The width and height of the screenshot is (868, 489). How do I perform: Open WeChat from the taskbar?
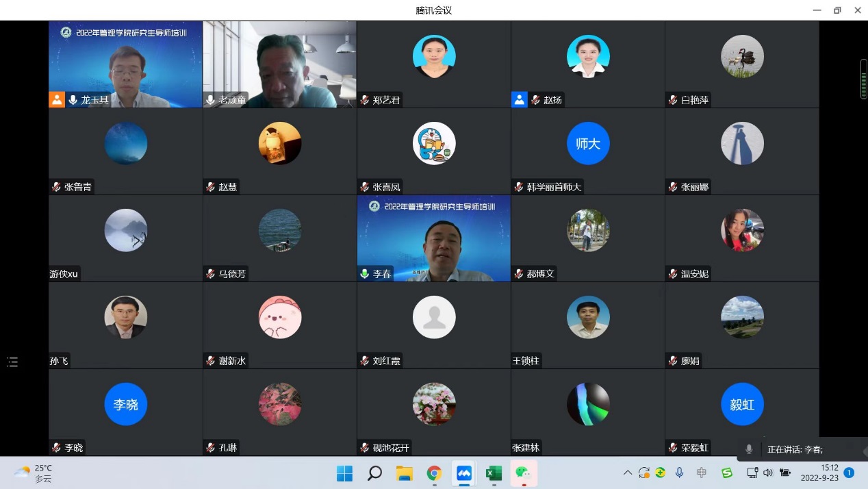523,473
